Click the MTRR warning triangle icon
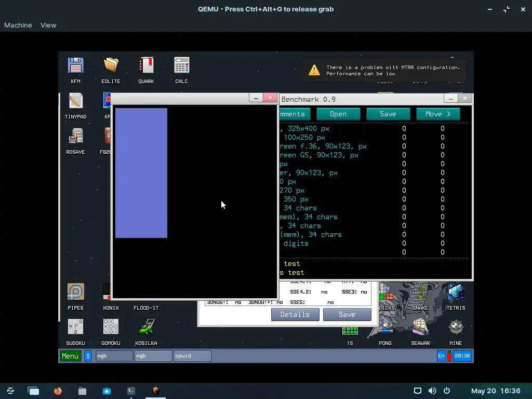Image resolution: width=532 pixels, height=399 pixels. [x=314, y=70]
